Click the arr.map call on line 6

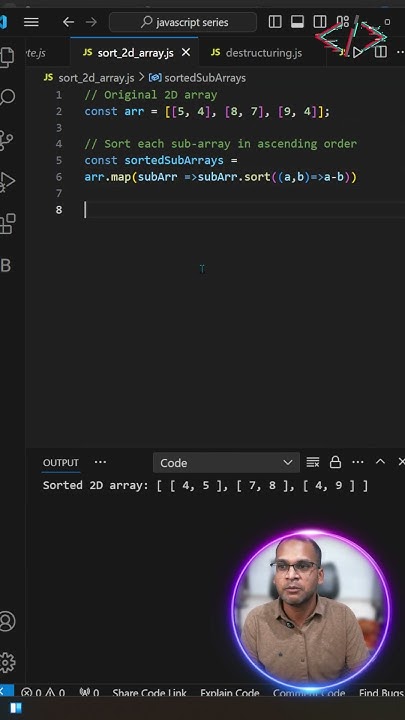point(107,177)
